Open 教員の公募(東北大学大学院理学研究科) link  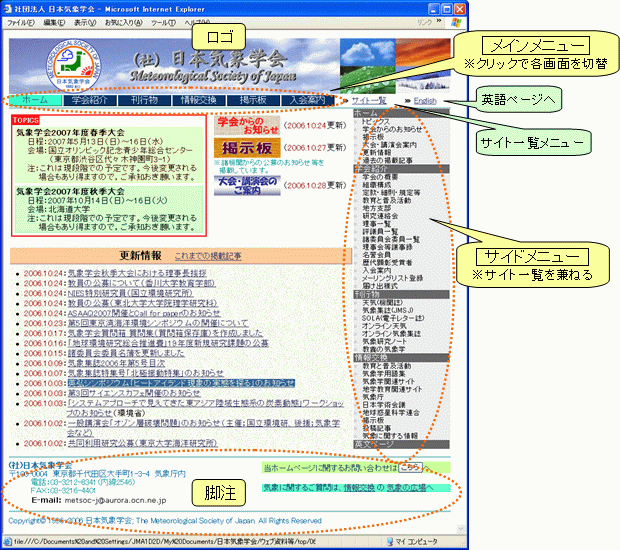coord(142,303)
